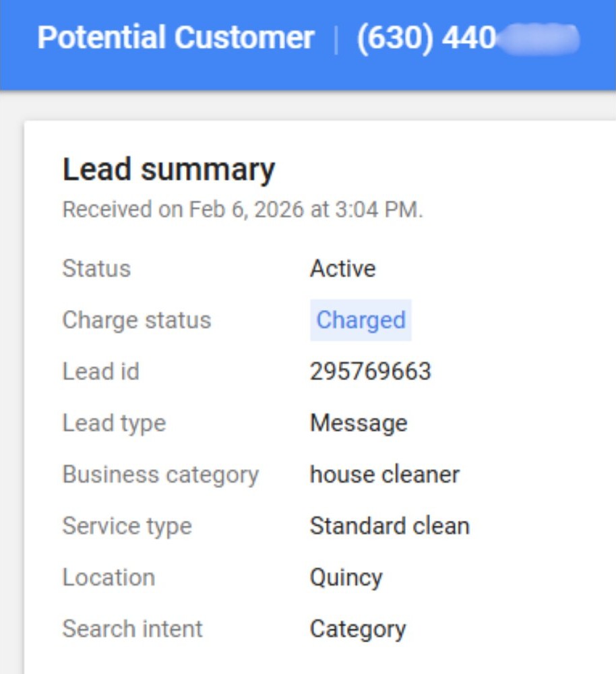
Task: Click the Potential Customer header title
Action: coord(175,38)
